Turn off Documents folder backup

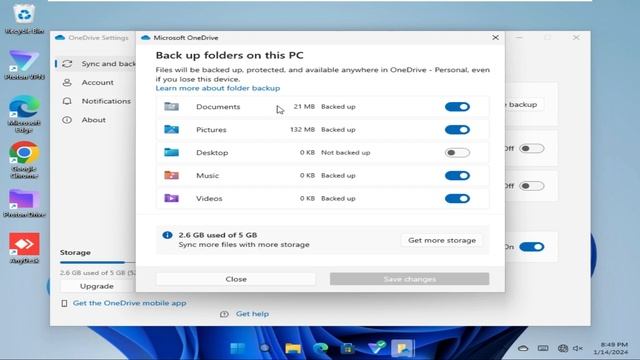[x=457, y=107]
